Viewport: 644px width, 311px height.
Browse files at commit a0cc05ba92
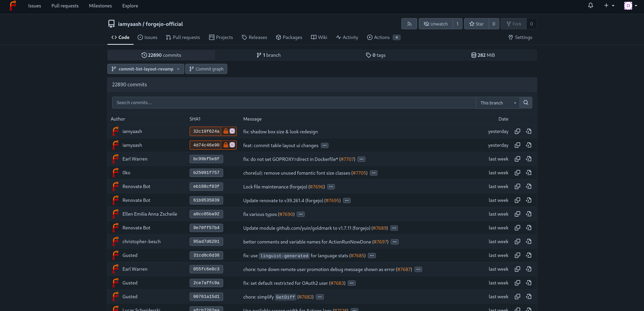pyautogui.click(x=529, y=214)
